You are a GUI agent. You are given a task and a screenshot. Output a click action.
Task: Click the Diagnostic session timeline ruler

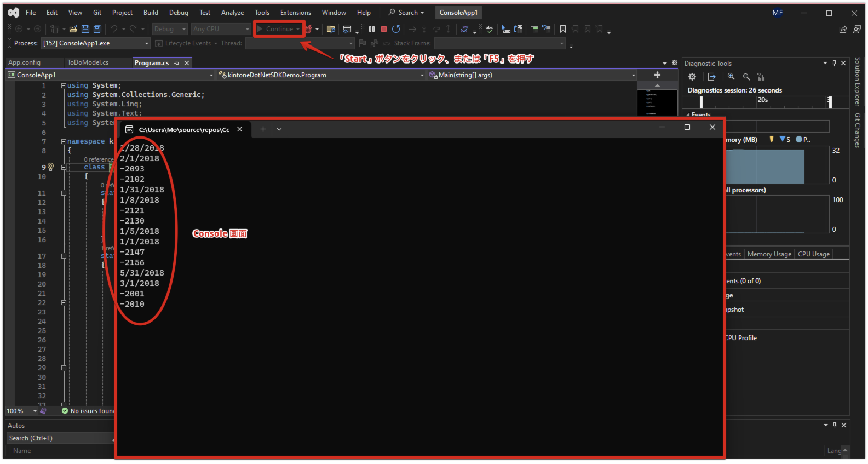[764, 102]
